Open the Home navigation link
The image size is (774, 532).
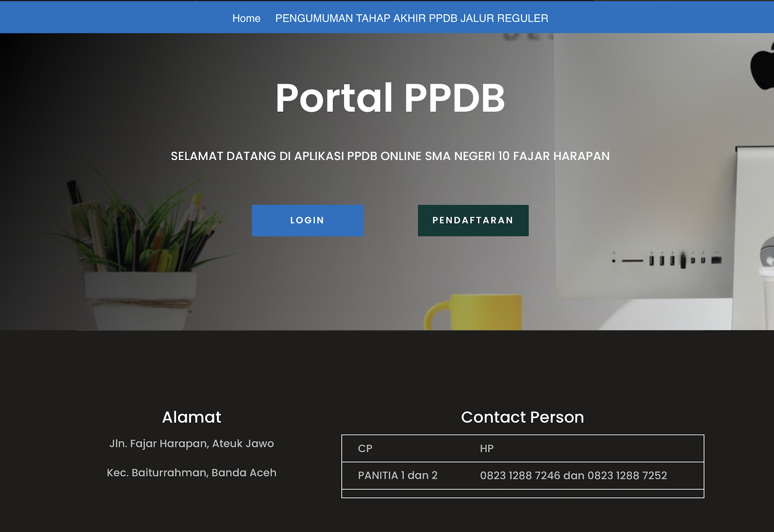(246, 18)
